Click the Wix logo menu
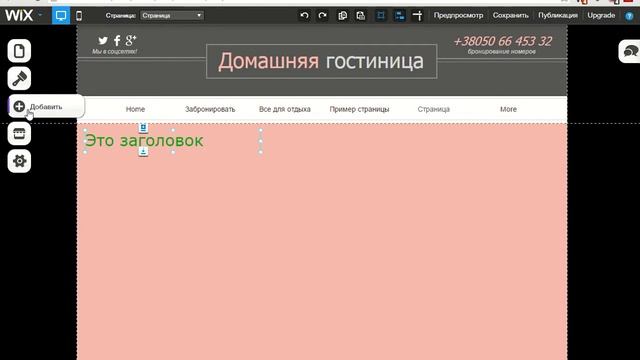The image size is (640, 360). tap(19, 16)
